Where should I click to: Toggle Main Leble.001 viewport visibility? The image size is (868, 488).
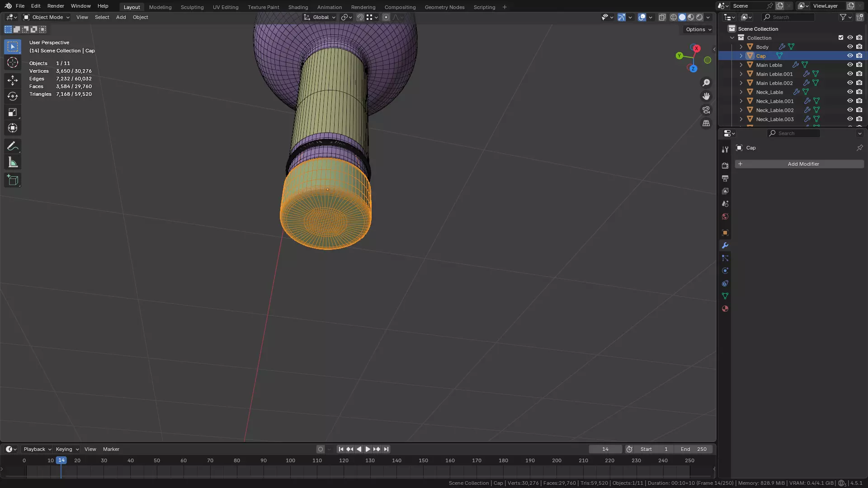click(x=850, y=74)
